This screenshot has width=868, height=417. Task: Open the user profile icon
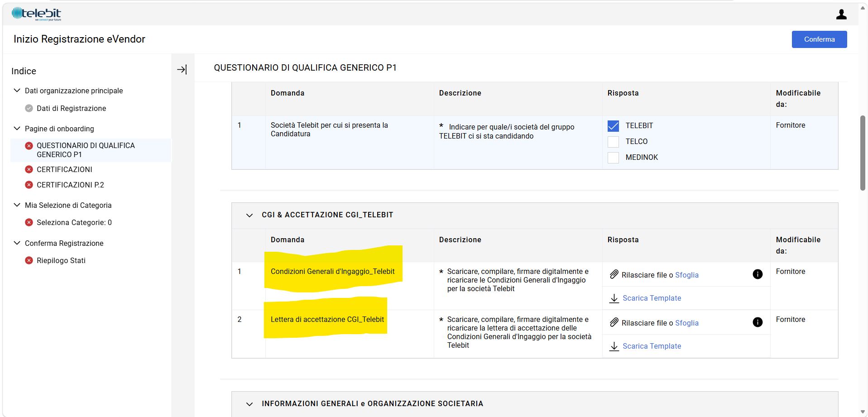coord(841,14)
